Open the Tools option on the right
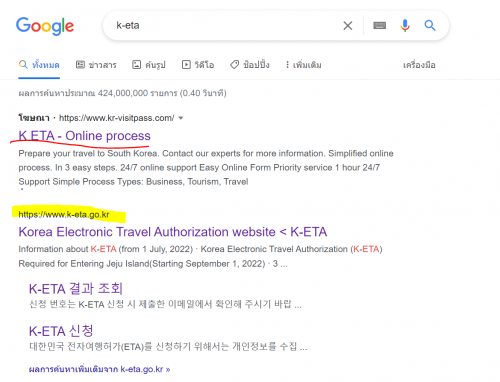The width and height of the screenshot is (500, 382). (x=419, y=65)
